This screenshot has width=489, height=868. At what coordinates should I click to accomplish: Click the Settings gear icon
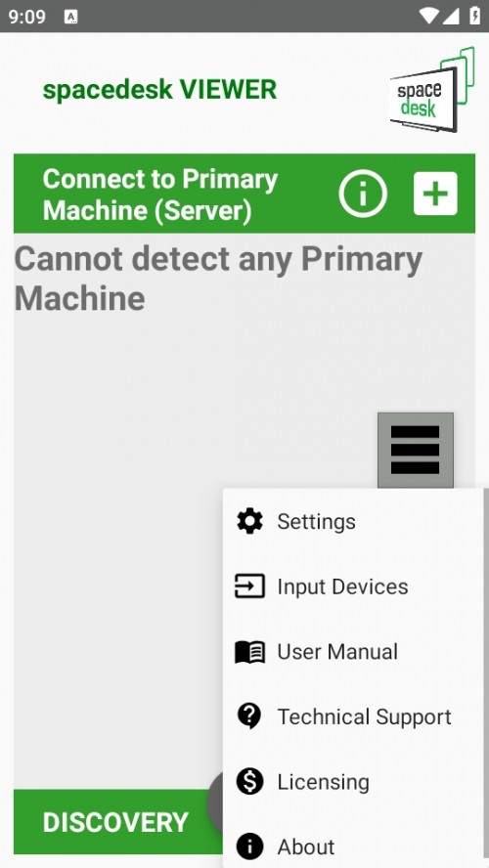(249, 521)
